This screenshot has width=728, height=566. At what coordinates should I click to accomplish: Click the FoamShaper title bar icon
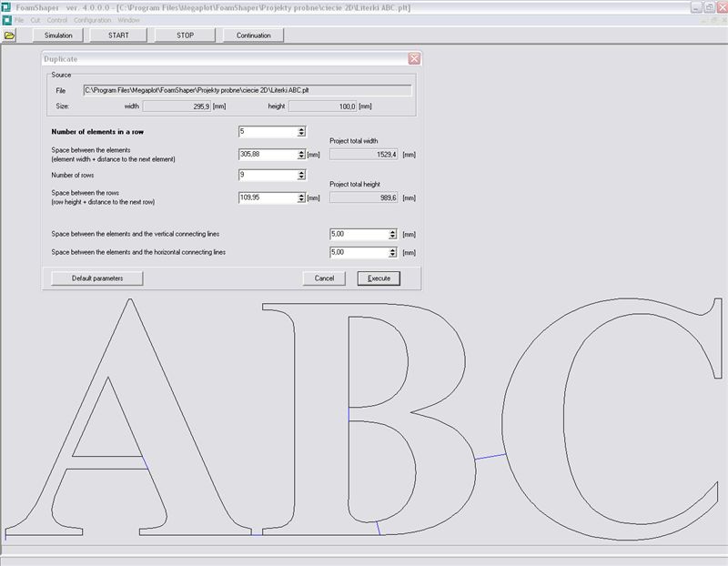pos(6,6)
